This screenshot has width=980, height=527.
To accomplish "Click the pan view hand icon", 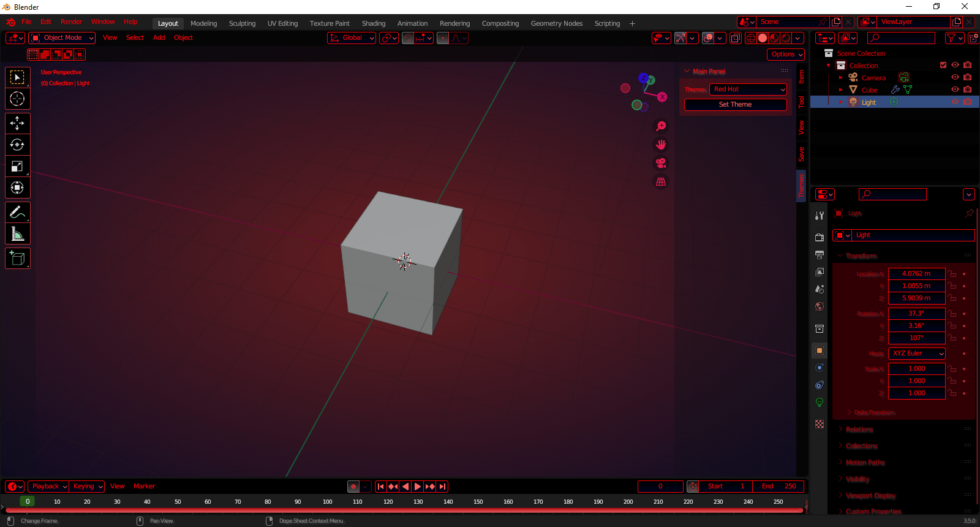I will pyautogui.click(x=661, y=145).
